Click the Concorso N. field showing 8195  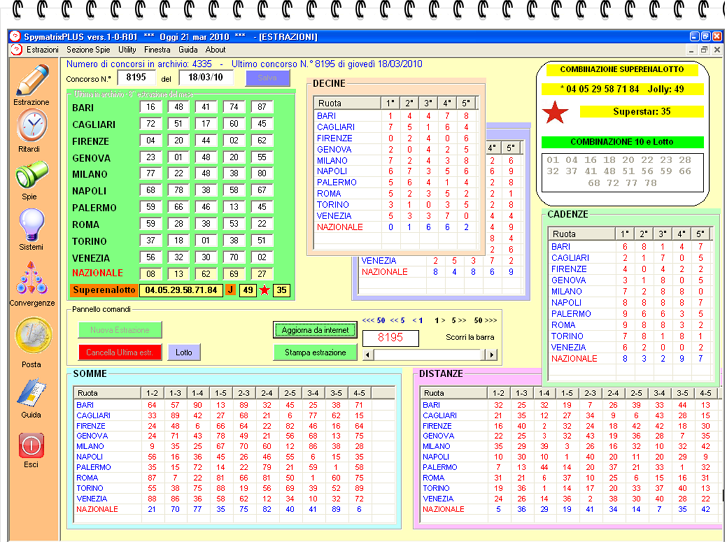point(136,77)
